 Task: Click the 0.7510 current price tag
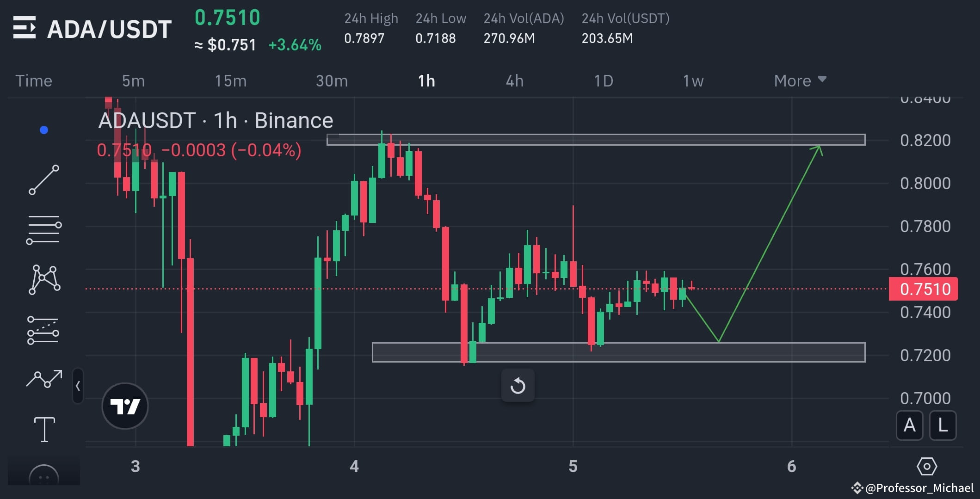[x=923, y=289]
